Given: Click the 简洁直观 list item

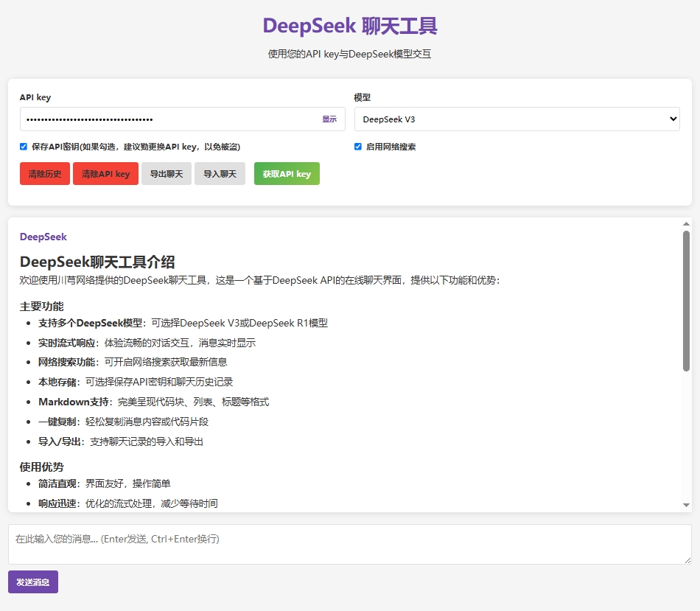Looking at the screenshot, I should tap(105, 483).
